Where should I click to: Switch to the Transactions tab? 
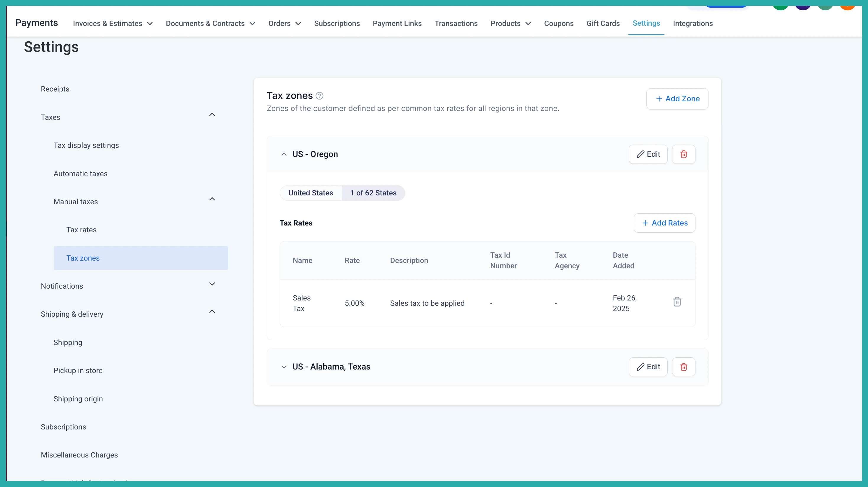tap(456, 24)
